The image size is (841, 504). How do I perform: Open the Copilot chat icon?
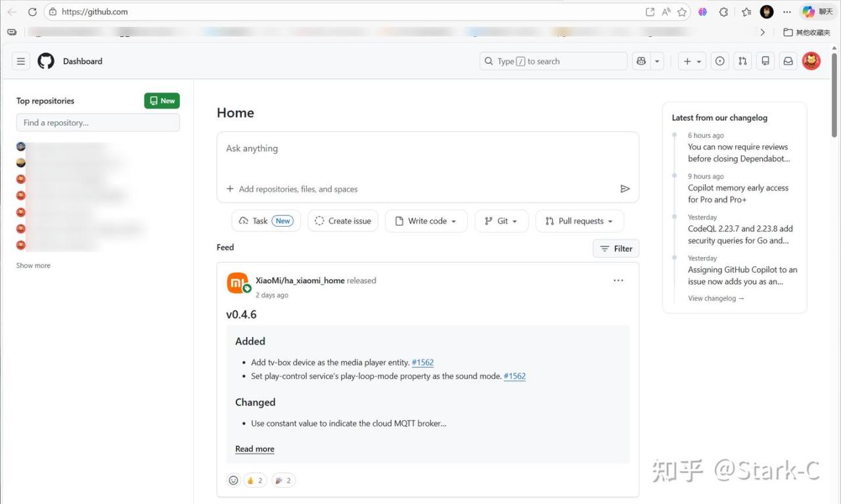coord(641,61)
